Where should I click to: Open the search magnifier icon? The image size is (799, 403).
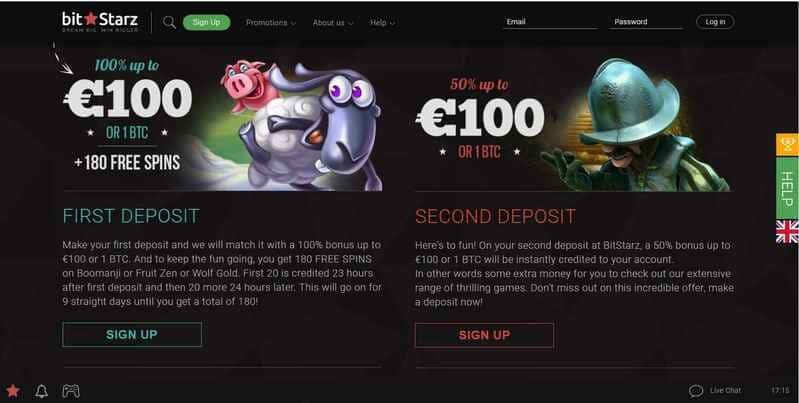point(169,22)
